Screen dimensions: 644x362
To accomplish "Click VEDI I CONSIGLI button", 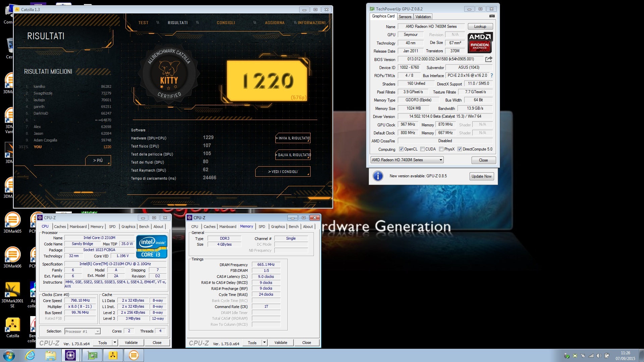I will point(283,172).
